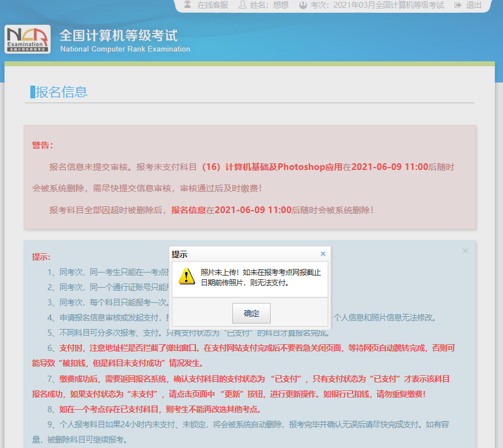Viewport: 503px width, 448px height.
Task: Click the 报名信息 section heading
Action: click(61, 92)
